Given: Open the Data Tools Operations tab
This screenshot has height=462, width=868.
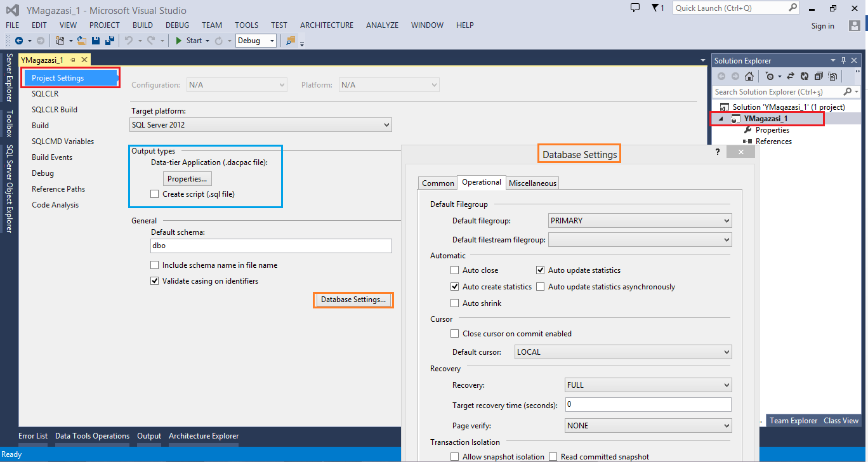Looking at the screenshot, I should (x=93, y=436).
